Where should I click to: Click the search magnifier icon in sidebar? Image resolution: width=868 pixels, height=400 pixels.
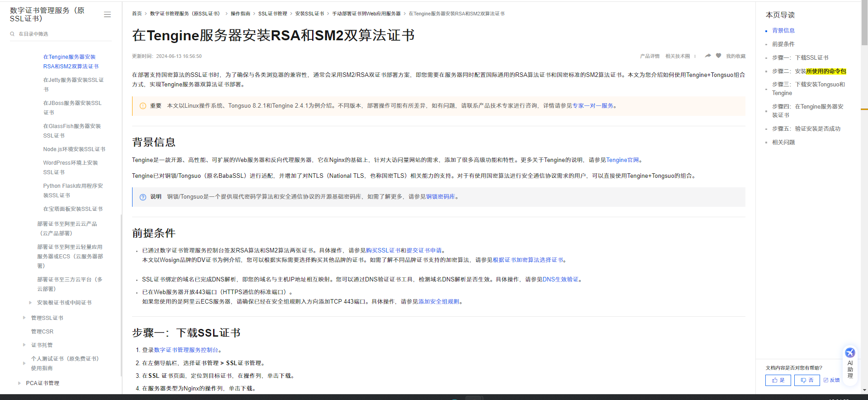point(13,34)
